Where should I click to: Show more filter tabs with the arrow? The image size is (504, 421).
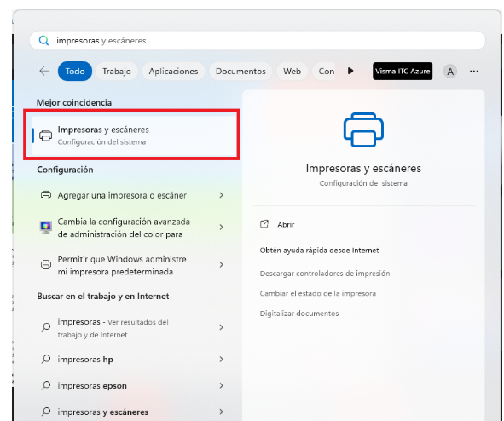(x=350, y=71)
